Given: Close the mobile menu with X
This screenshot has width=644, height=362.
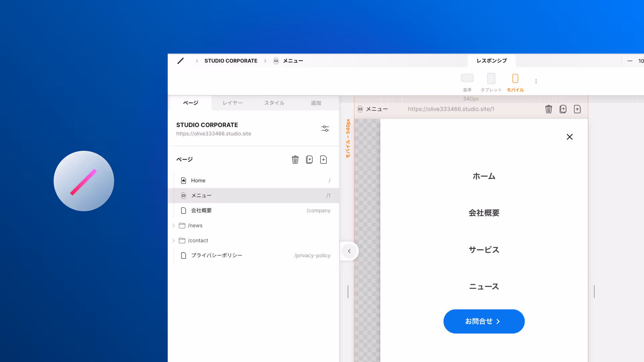Looking at the screenshot, I should click(570, 137).
